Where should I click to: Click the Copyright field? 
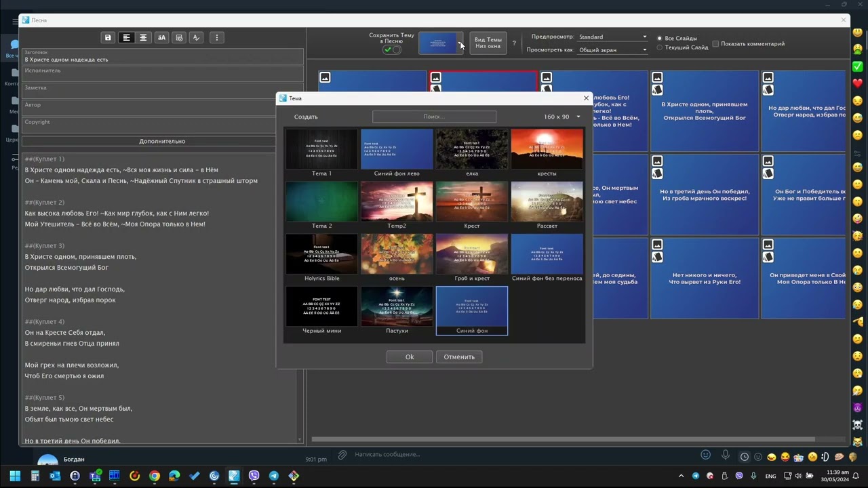pyautogui.click(x=162, y=125)
